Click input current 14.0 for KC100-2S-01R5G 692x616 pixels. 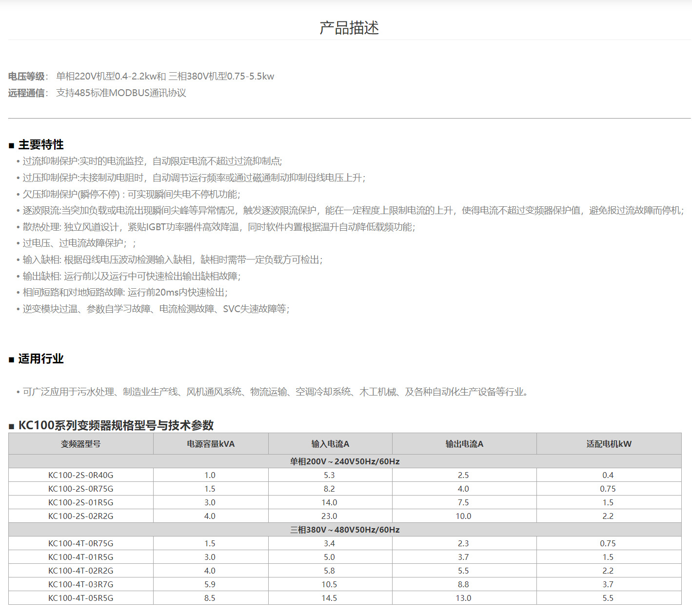329,502
